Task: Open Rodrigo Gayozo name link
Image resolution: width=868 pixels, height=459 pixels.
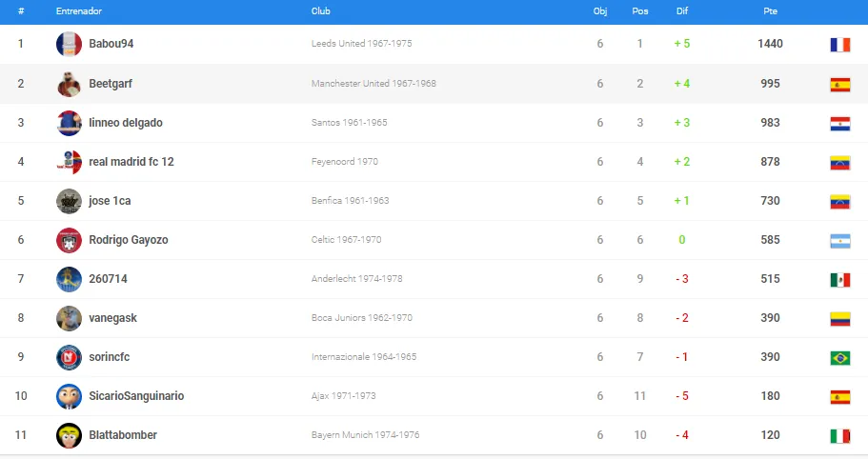Action: point(129,240)
